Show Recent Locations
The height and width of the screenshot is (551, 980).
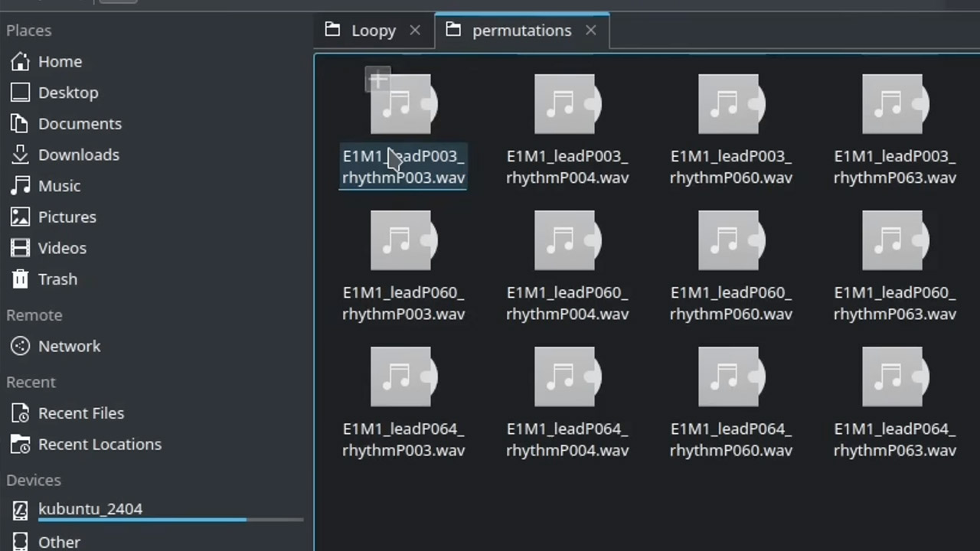(x=156, y=444)
